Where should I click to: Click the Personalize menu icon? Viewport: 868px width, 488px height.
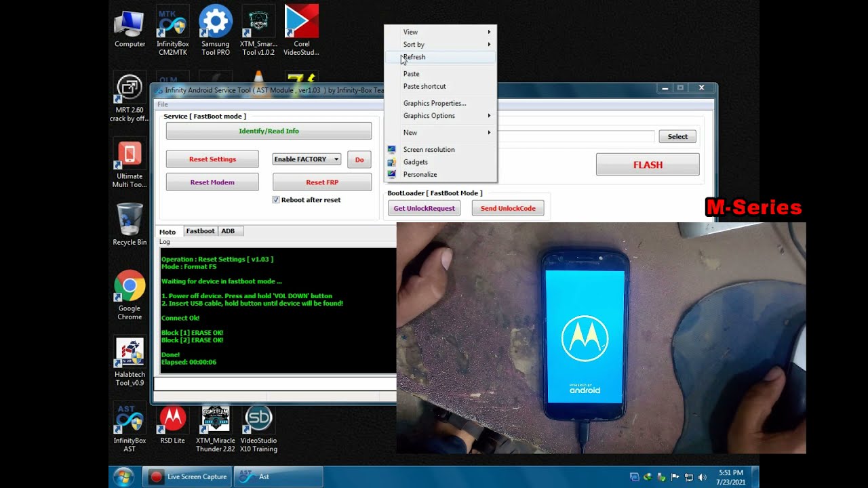pyautogui.click(x=391, y=174)
